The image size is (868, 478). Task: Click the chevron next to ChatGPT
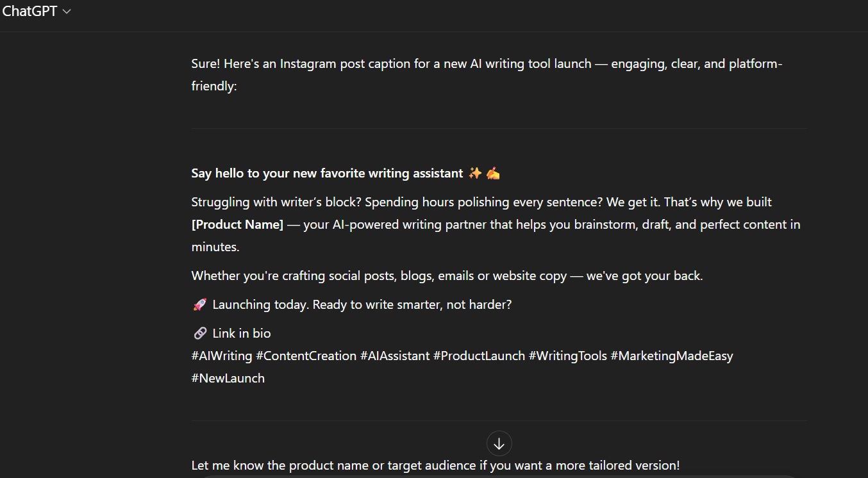67,12
